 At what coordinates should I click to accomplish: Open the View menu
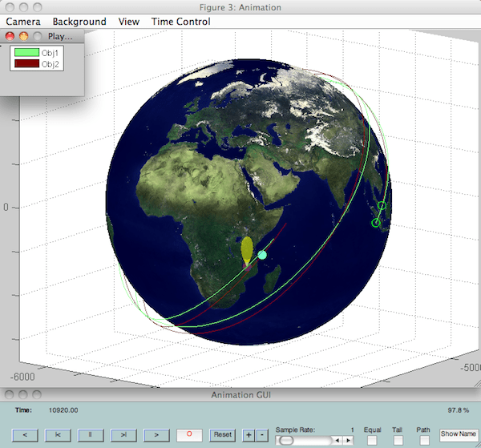tap(129, 22)
